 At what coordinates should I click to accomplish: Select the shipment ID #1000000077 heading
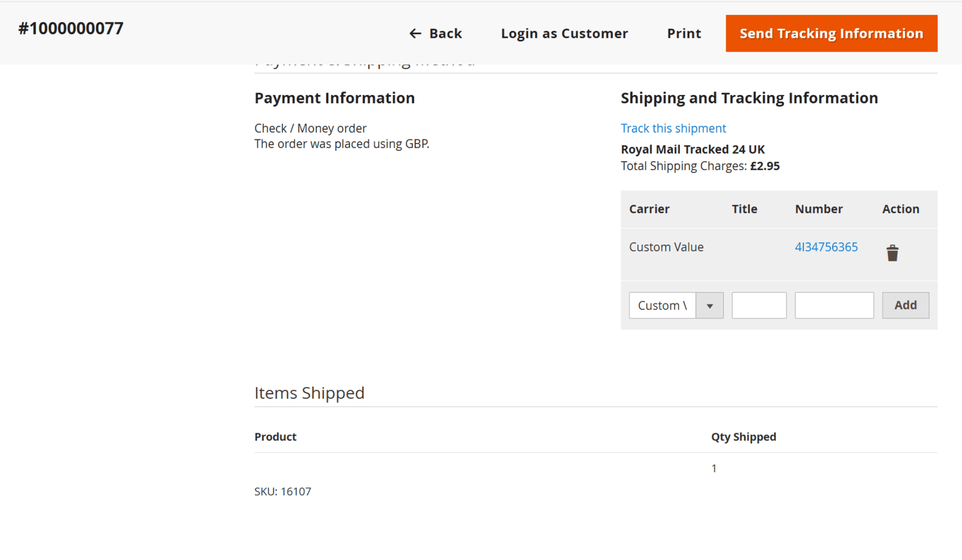tap(71, 29)
